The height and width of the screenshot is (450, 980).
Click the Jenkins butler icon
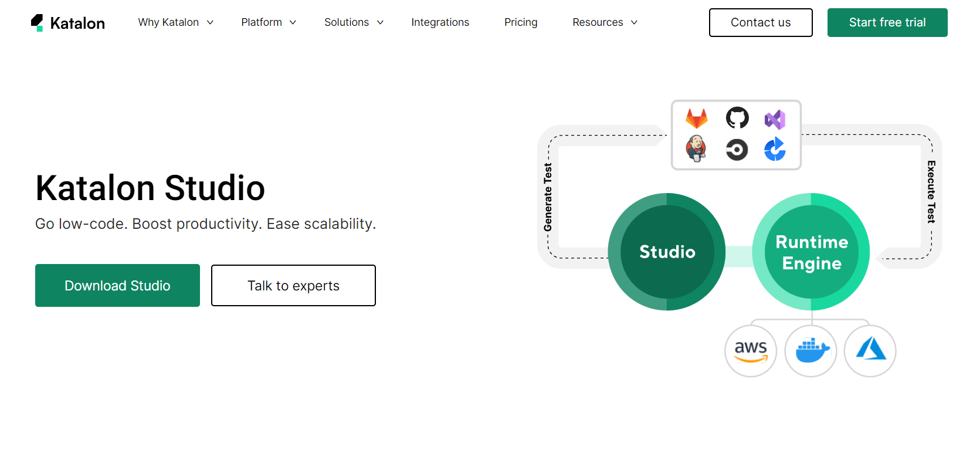(696, 148)
